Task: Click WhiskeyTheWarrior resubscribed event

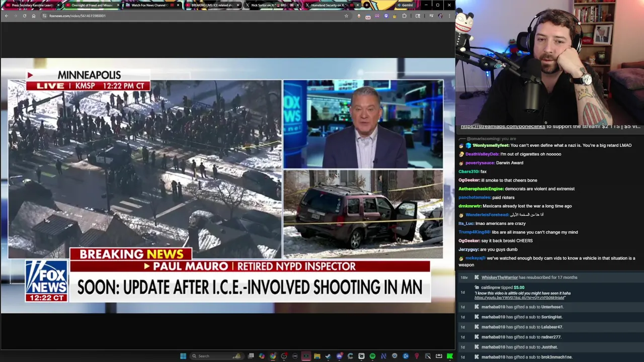Action: coord(550,278)
